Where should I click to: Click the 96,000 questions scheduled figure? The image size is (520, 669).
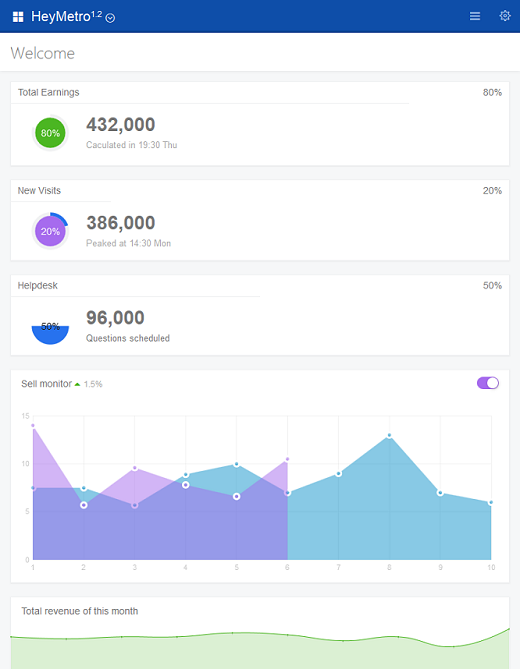(x=115, y=317)
